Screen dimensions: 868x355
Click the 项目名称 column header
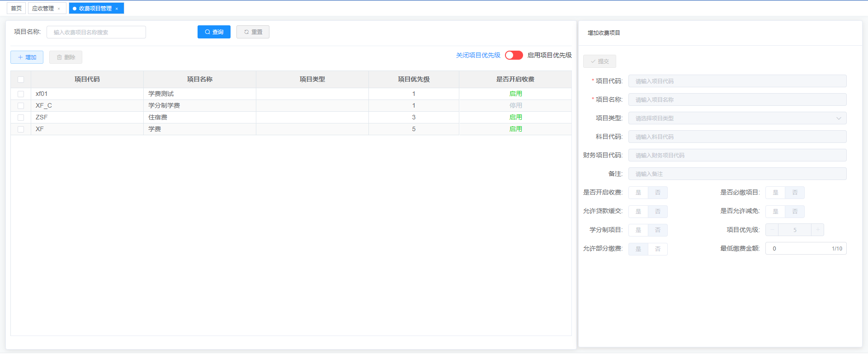point(200,79)
